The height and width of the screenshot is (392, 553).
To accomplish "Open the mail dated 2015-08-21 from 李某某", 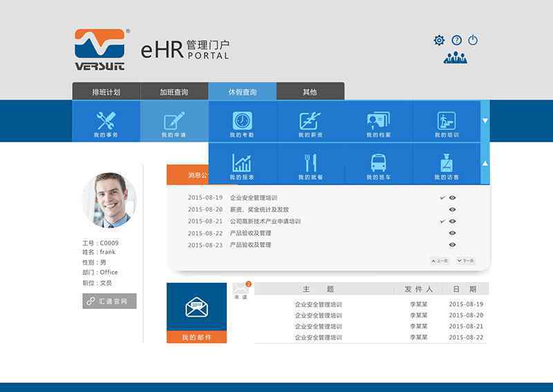I will (371, 326).
